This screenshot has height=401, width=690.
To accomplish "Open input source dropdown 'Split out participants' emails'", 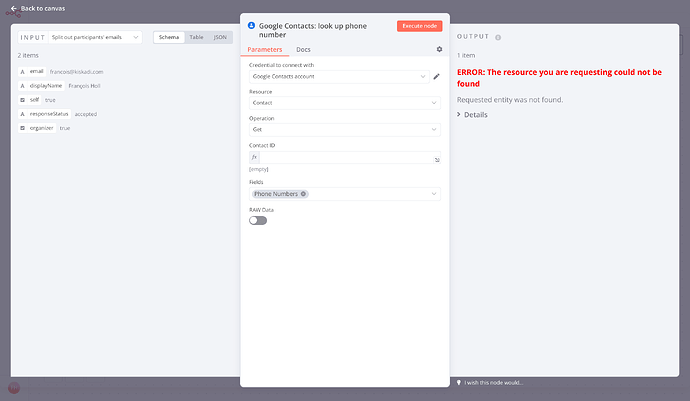I will point(95,37).
